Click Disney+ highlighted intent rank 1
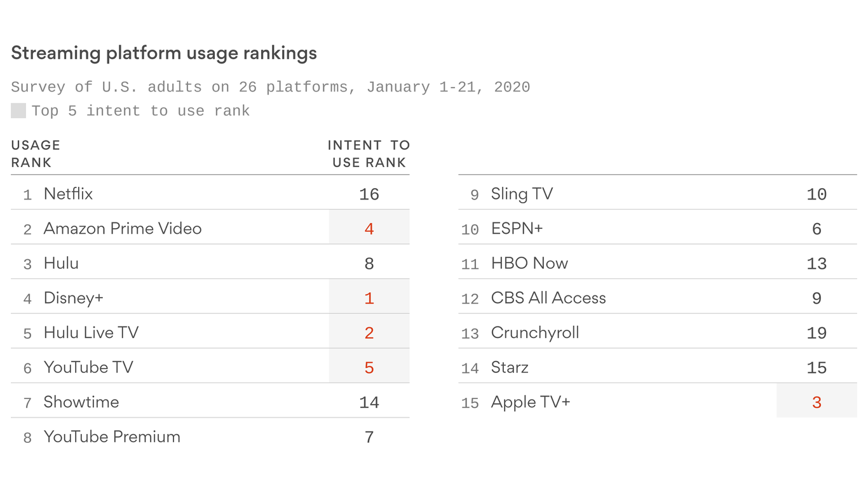Image resolution: width=868 pixels, height=488 pixels. pos(369,298)
